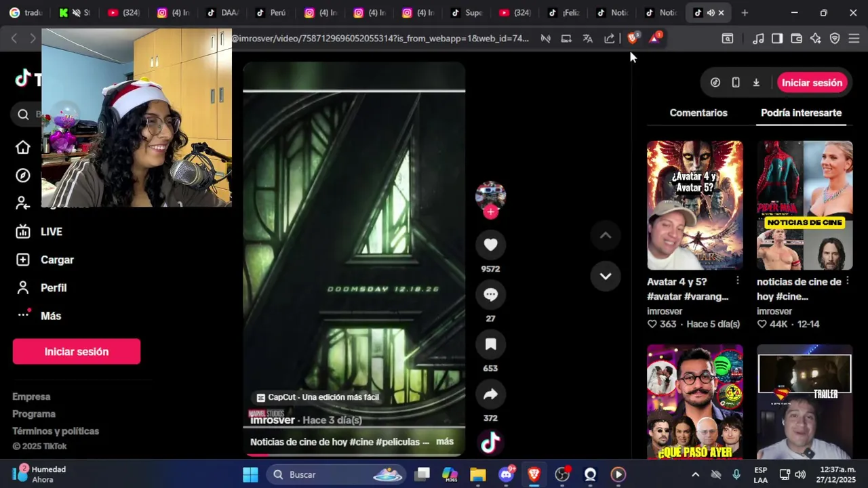
Task: Follow creator via the plus badge
Action: (x=490, y=212)
